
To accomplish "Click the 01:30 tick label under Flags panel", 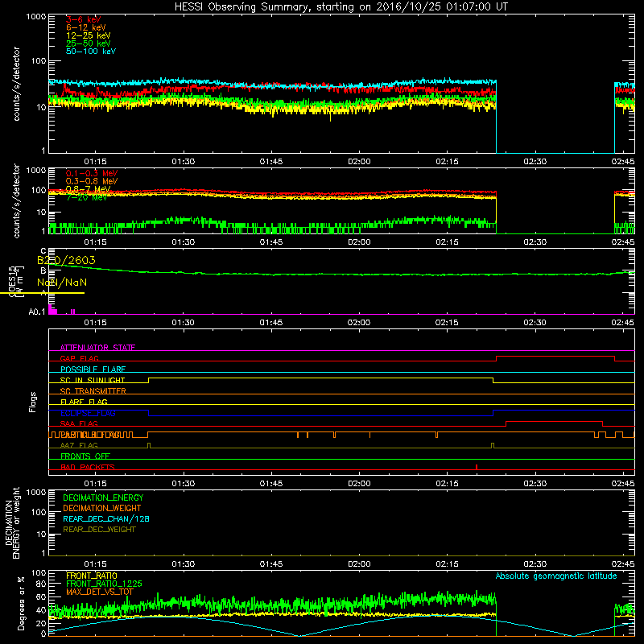I will (184, 484).
